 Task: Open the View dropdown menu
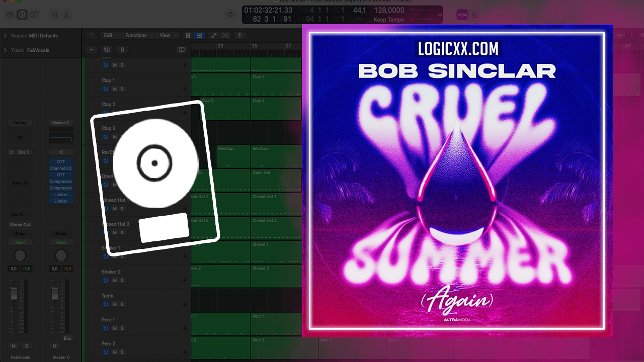(168, 35)
